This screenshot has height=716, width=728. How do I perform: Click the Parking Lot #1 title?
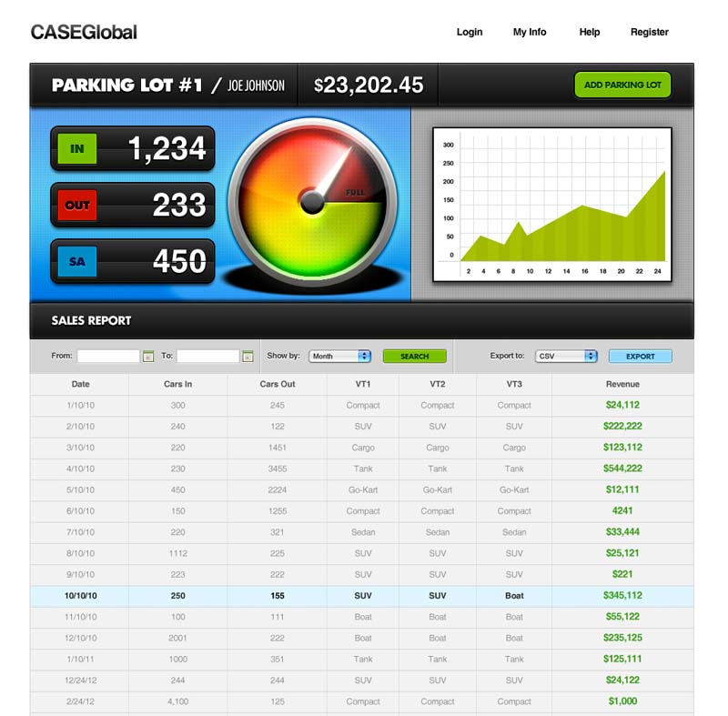126,85
